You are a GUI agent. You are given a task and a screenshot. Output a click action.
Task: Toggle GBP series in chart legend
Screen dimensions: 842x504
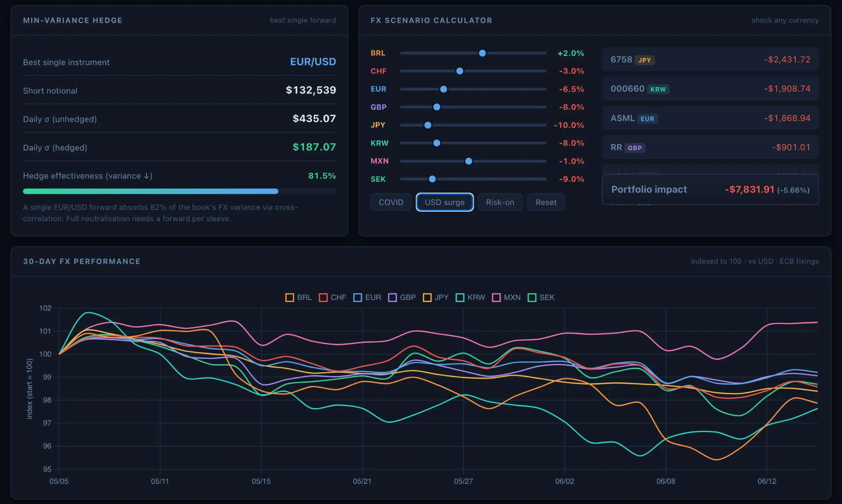tap(402, 297)
